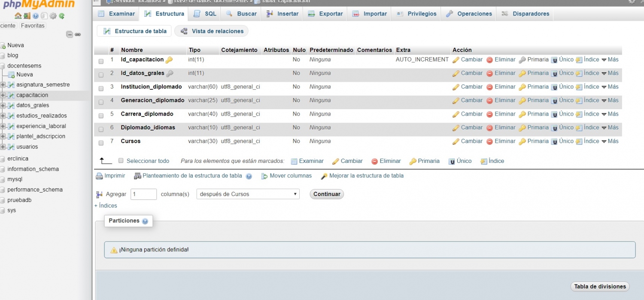
Task: Tick checkbox for Cursos row
Action: [101, 143]
